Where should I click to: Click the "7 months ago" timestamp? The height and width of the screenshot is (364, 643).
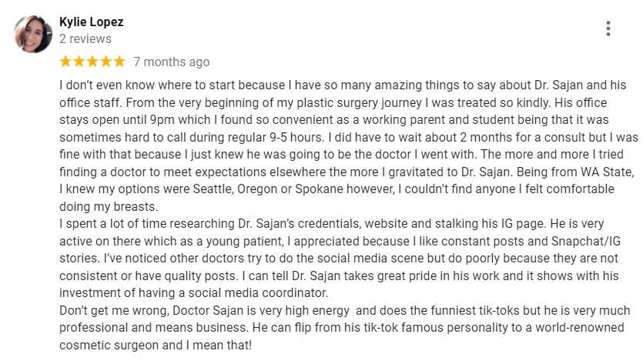tap(171, 62)
